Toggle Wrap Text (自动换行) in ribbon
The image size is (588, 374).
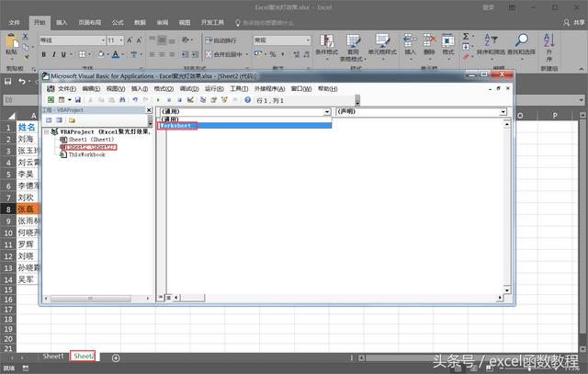click(220, 40)
